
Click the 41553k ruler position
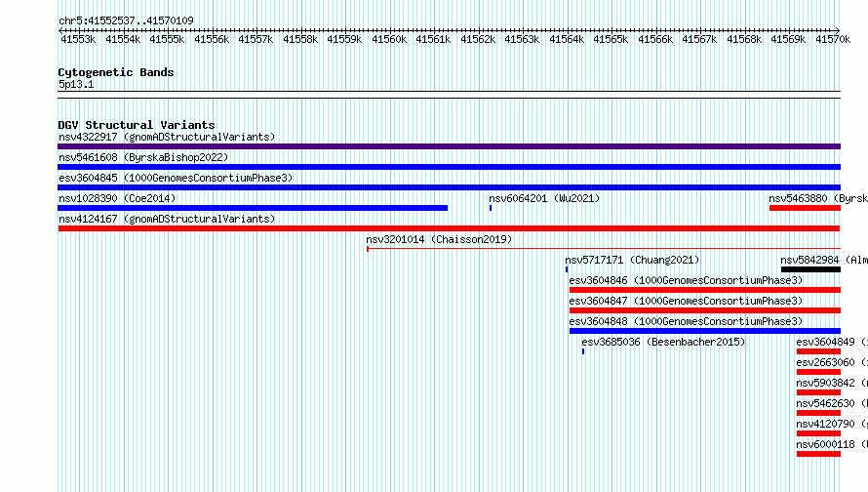(78, 39)
